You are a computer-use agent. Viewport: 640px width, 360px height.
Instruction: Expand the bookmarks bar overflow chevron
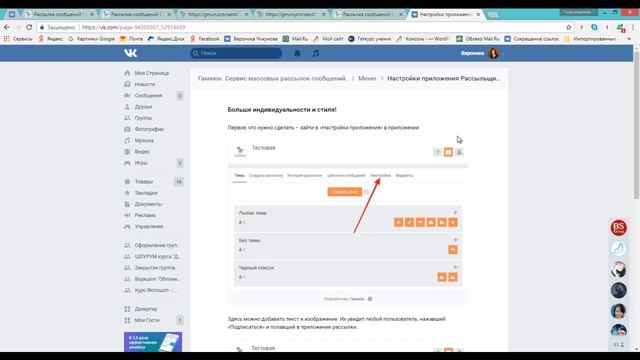point(629,39)
